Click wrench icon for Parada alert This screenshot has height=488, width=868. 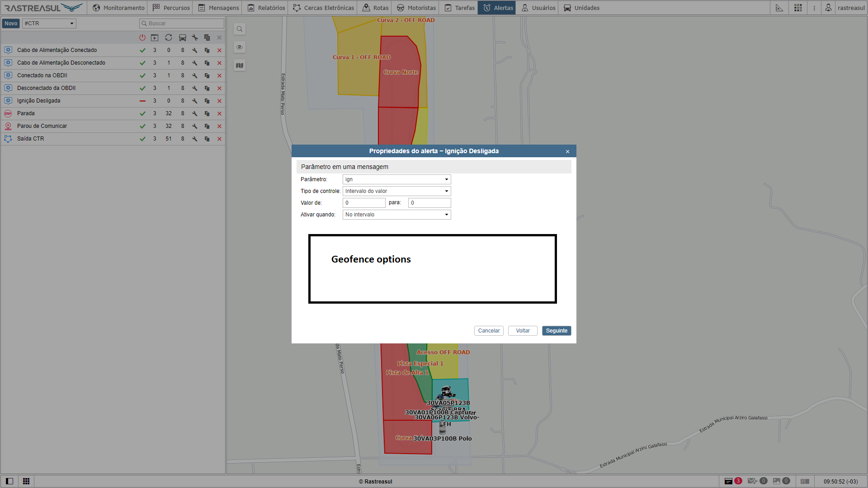(194, 113)
